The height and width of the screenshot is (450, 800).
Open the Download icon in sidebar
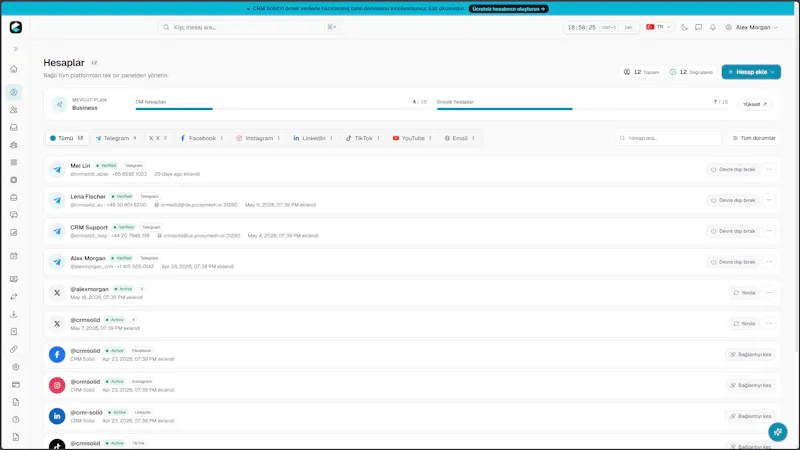pyautogui.click(x=14, y=314)
